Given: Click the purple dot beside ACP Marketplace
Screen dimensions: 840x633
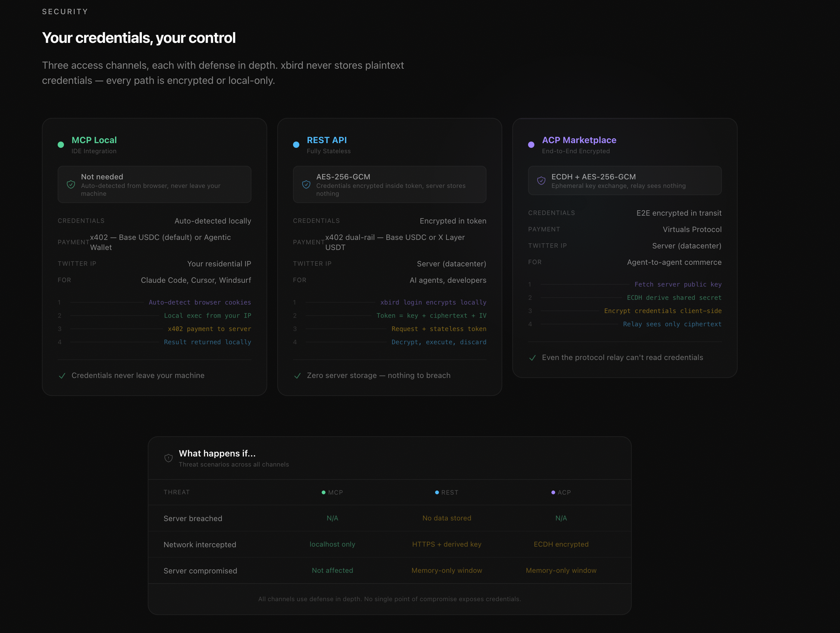Looking at the screenshot, I should (531, 145).
